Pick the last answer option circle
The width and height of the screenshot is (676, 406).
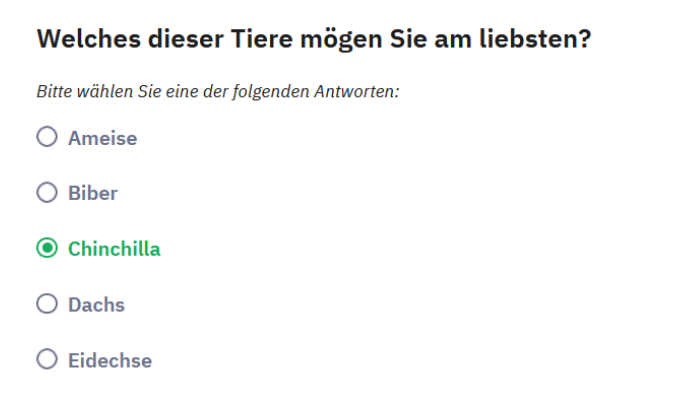click(47, 360)
